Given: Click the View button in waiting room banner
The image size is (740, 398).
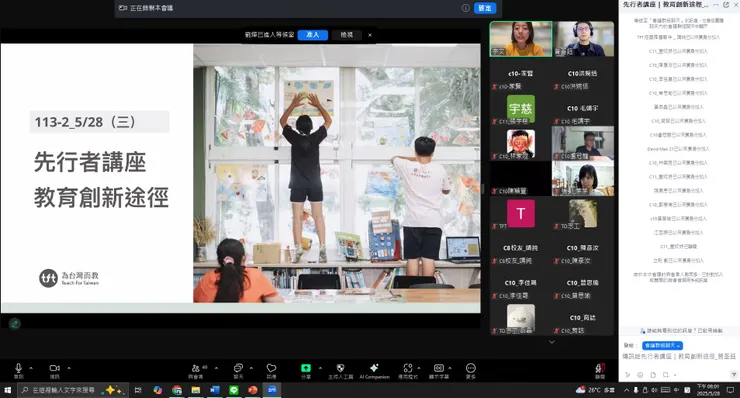Looking at the screenshot, I should click(346, 35).
